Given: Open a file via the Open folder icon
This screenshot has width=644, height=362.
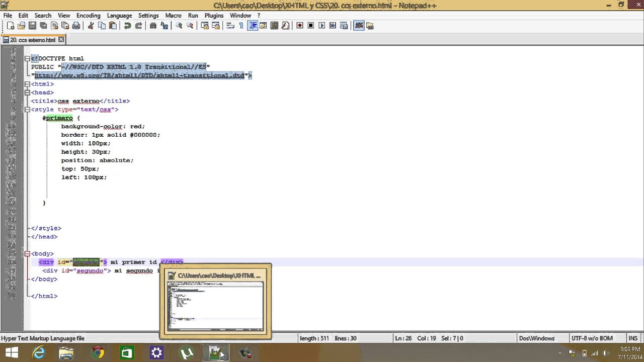Looking at the screenshot, I should tap(21, 26).
